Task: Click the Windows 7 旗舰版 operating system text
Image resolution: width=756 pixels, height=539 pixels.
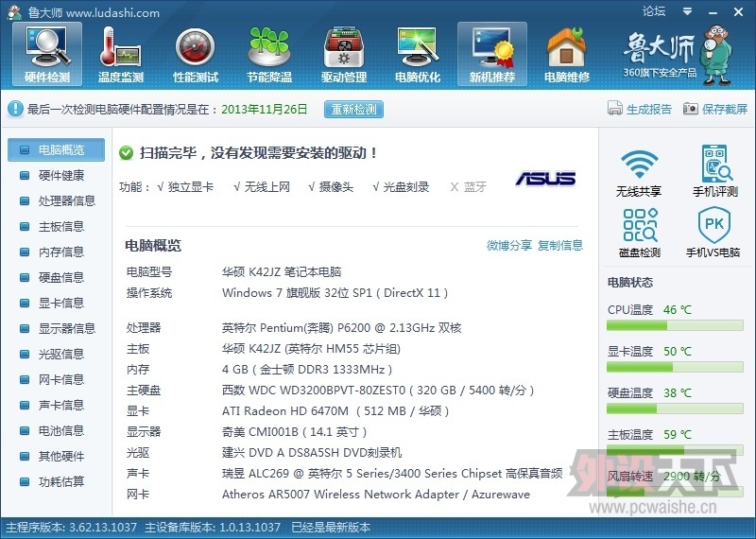Action: pos(335,293)
